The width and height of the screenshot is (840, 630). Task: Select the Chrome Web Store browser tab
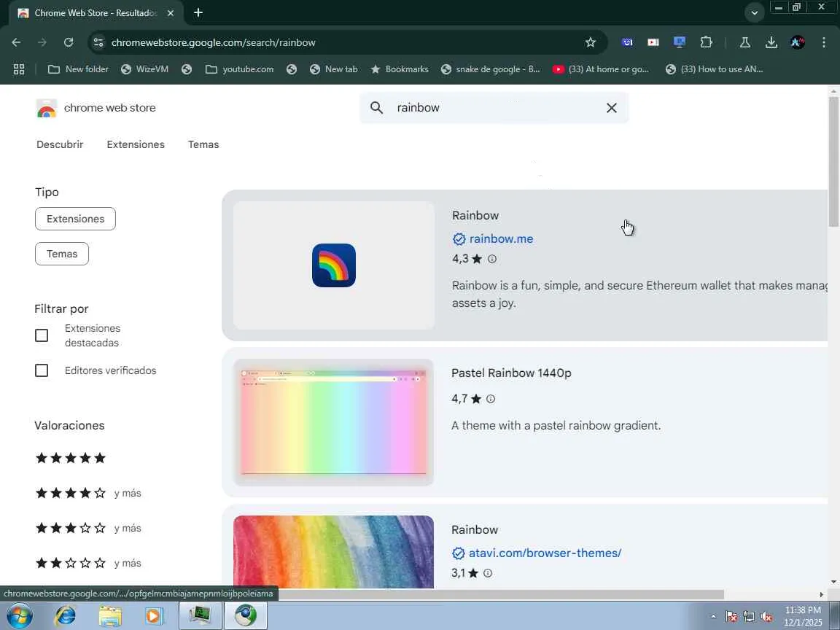tap(96, 13)
